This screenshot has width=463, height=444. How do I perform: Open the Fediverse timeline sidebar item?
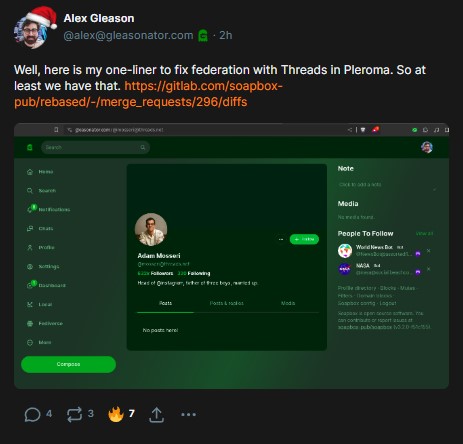pyautogui.click(x=45, y=323)
